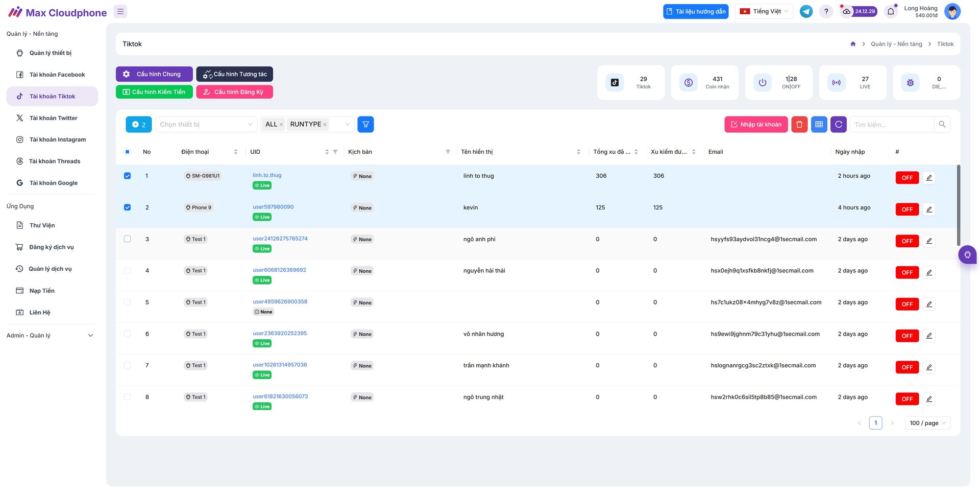Open the Chọn thiết bị dropdown

206,124
